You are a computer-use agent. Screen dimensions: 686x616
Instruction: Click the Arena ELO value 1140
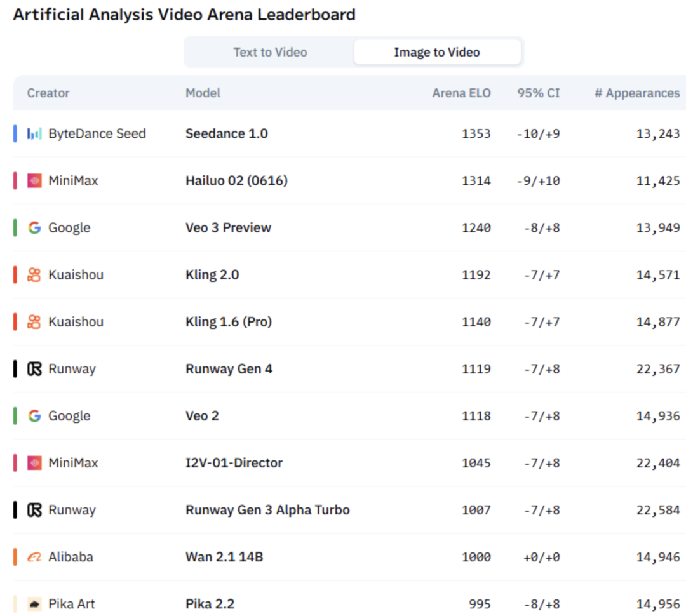[476, 321]
